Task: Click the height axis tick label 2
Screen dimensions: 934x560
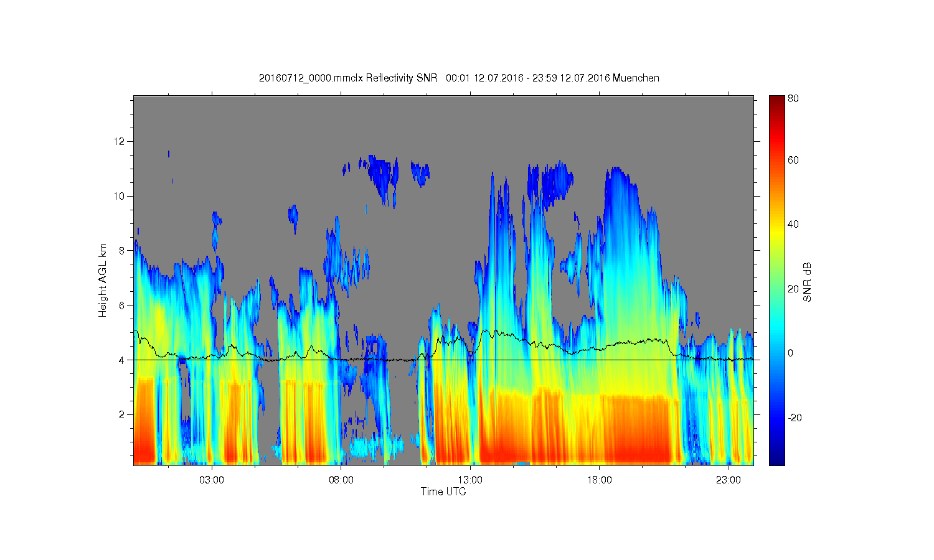Action: point(123,414)
